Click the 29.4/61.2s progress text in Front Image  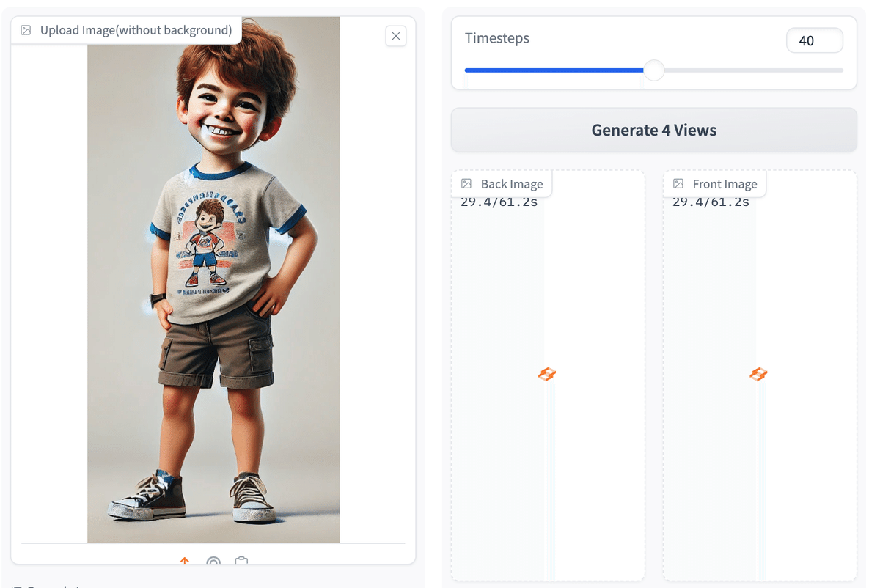pos(711,201)
